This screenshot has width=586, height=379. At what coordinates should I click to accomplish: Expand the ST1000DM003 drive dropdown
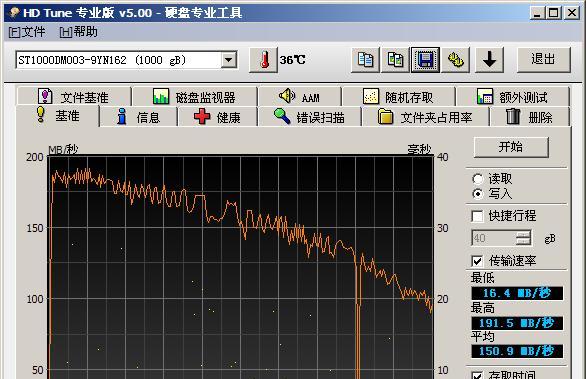pos(229,60)
